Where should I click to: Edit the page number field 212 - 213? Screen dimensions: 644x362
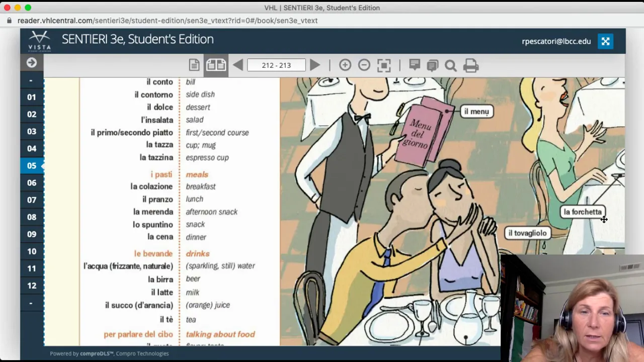276,65
